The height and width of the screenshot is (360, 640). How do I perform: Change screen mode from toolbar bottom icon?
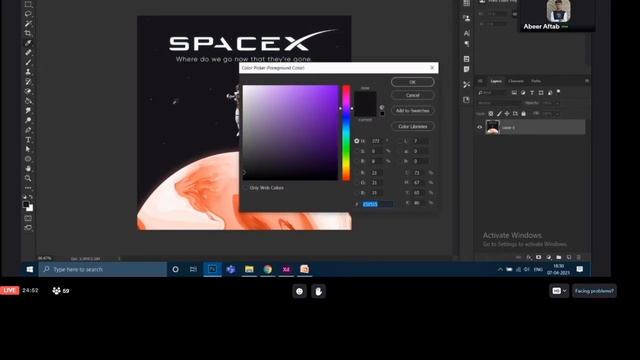point(28,228)
